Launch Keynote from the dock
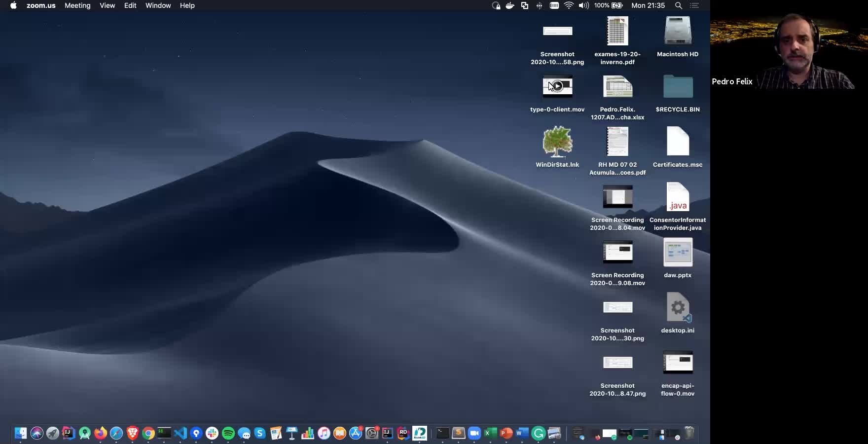 coord(292,433)
